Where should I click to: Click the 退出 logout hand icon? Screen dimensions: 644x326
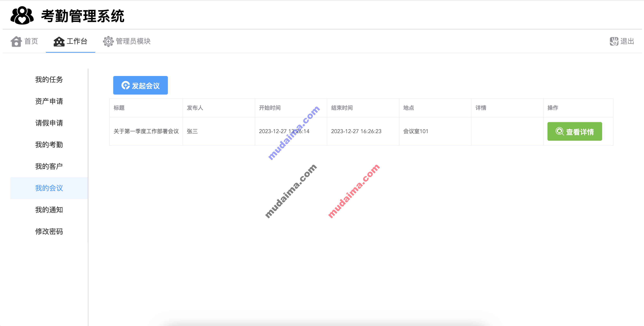(x=614, y=41)
